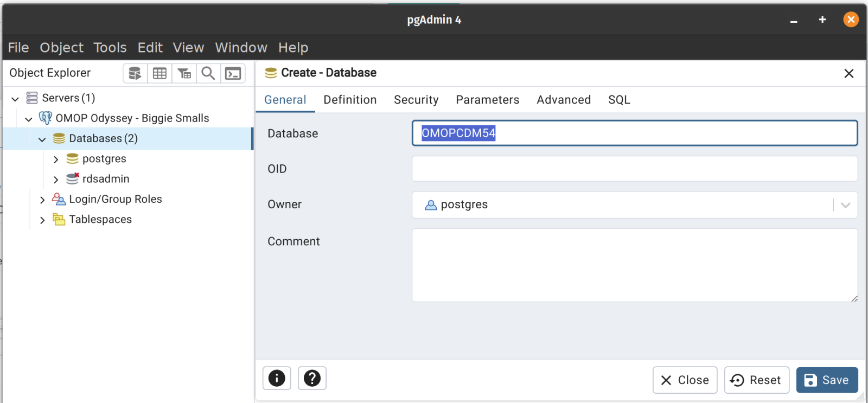This screenshot has width=868, height=403.
Task: Launch the PSQL Tool terminal icon
Action: (233, 73)
